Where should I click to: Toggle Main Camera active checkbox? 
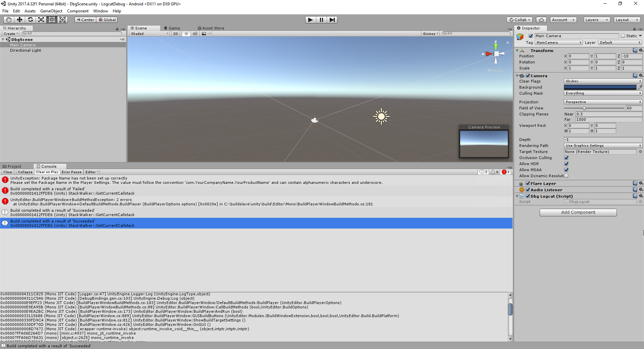pos(531,36)
